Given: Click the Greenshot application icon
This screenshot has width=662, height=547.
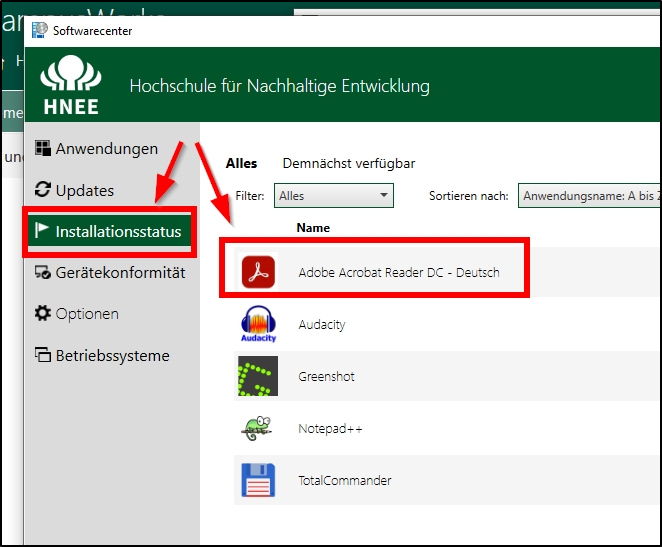Looking at the screenshot, I should pos(260,377).
